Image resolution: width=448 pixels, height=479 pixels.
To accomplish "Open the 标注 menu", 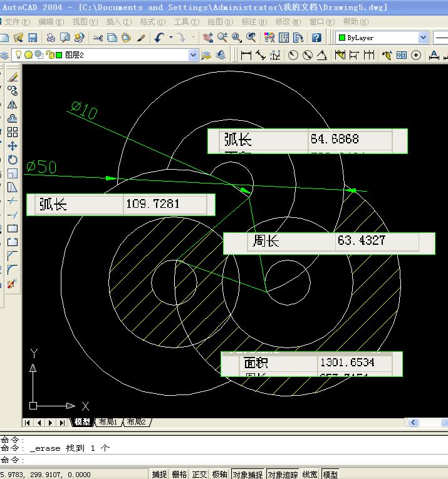I will point(254,22).
